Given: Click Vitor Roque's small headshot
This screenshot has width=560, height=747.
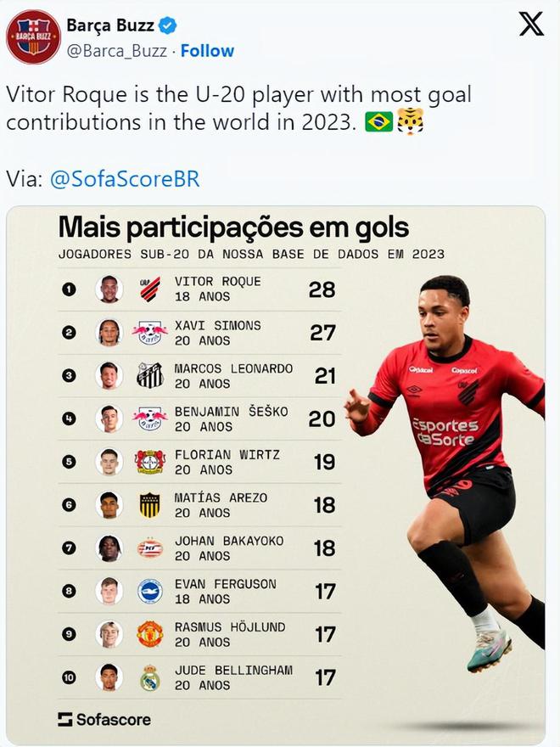Looking at the screenshot, I should pyautogui.click(x=109, y=289).
